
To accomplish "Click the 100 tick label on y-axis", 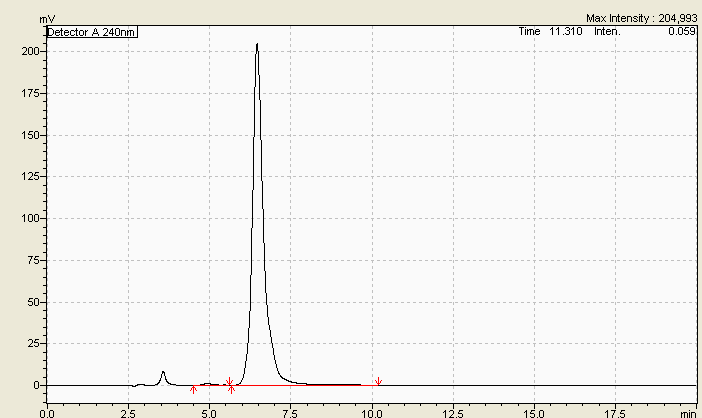I will pos(30,218).
